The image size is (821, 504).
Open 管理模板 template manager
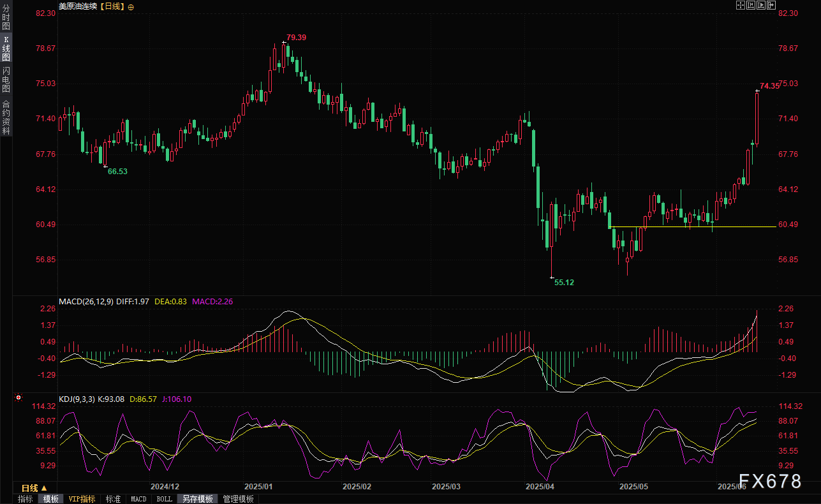point(238,499)
